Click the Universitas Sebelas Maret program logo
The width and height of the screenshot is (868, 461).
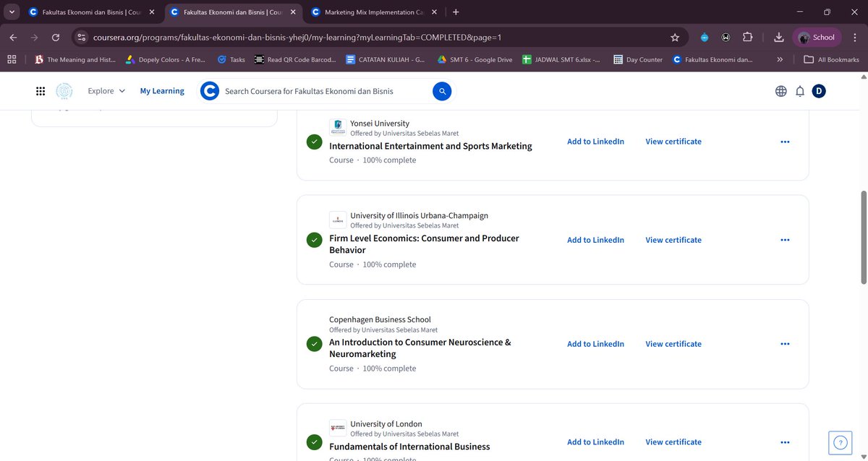coord(64,91)
